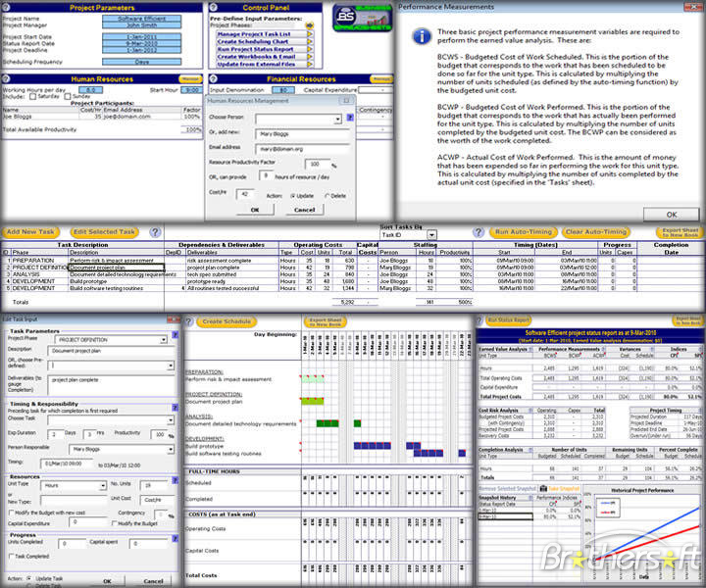This screenshot has height=588, width=706.
Task: Open the Choose Person dropdown
Action: pos(337,120)
